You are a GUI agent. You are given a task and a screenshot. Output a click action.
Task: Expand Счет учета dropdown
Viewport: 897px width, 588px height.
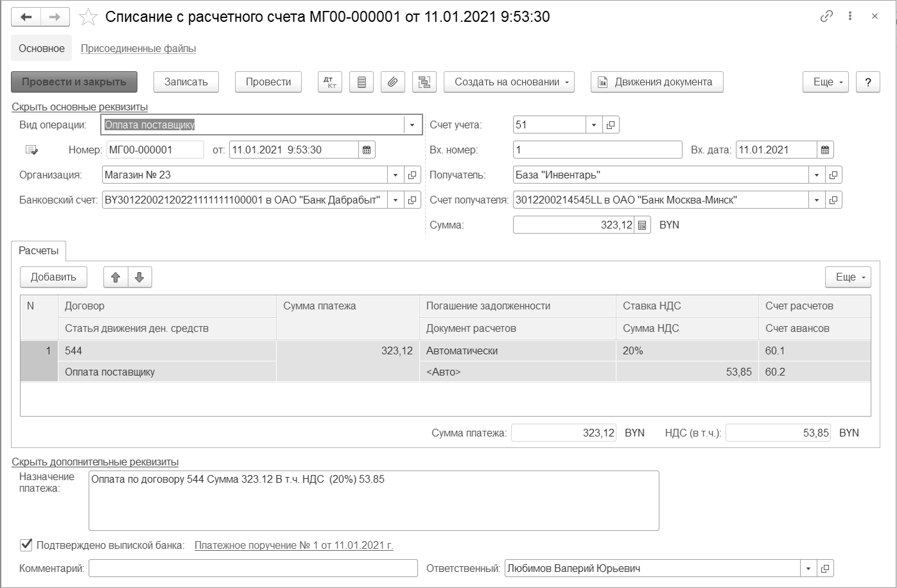[594, 125]
